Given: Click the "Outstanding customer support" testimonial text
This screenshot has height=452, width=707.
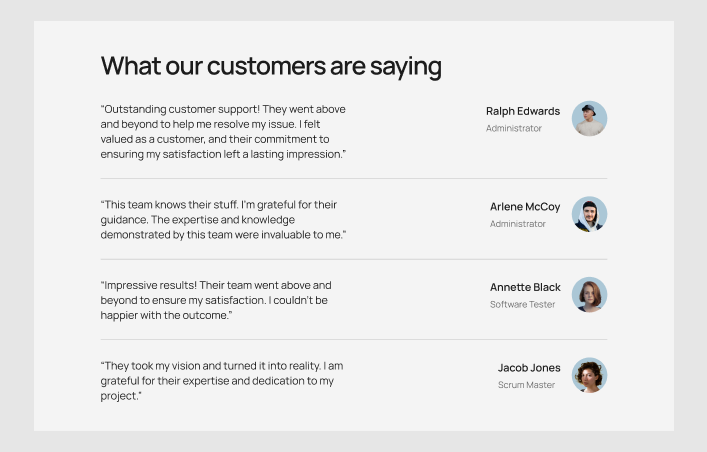Looking at the screenshot, I should (x=223, y=131).
